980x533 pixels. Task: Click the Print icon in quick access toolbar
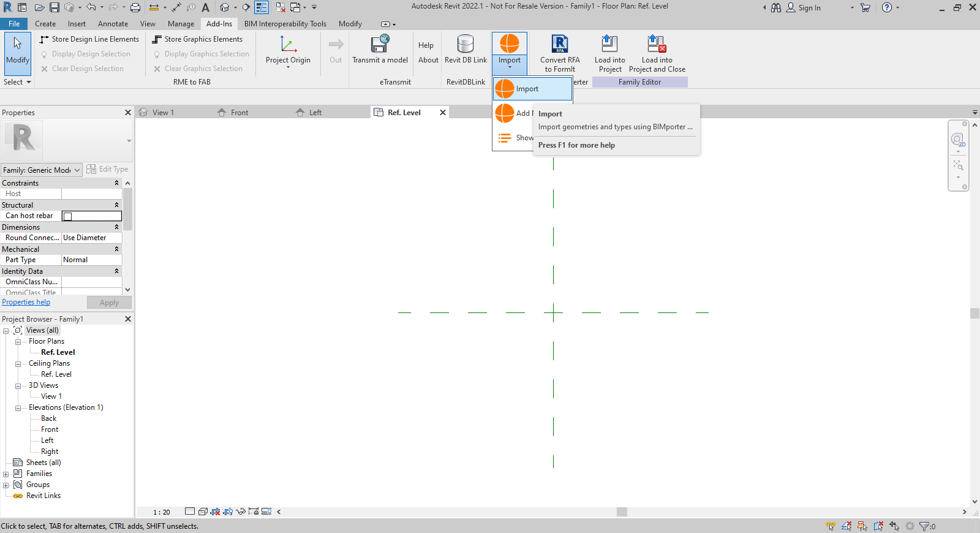coord(135,7)
